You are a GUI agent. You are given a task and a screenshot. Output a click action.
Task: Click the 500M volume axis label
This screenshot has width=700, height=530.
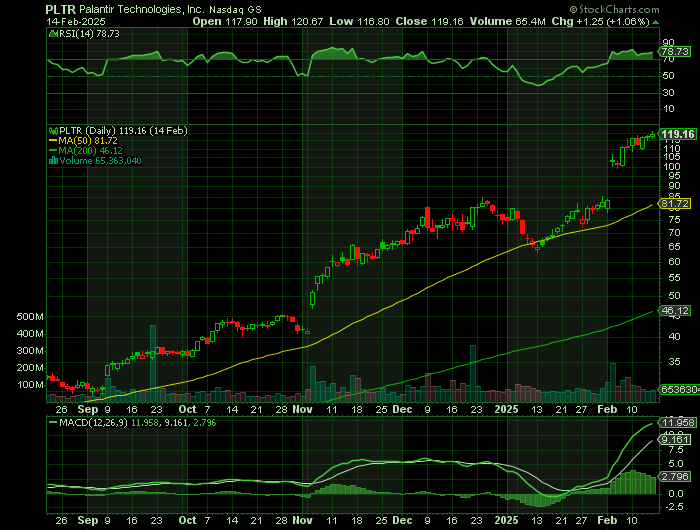coord(30,317)
